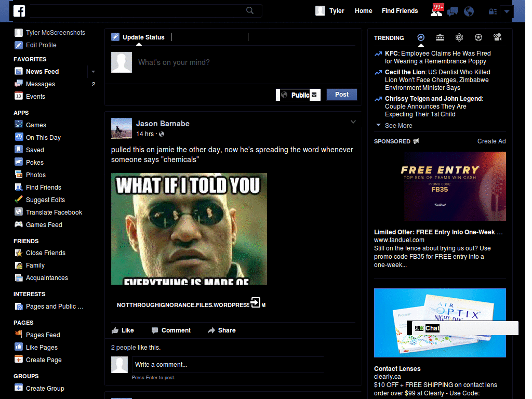Screen dimensions: 532x399
Task: Click the Write a comment field
Action: (228, 365)
